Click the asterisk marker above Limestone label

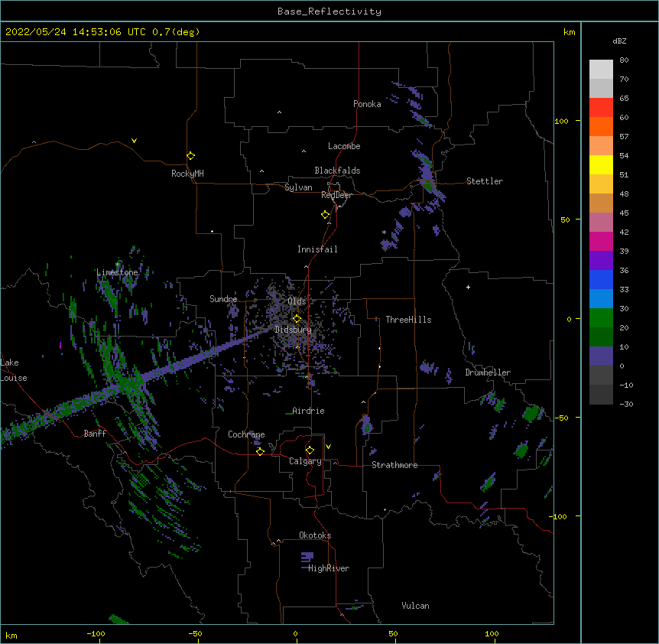117,265
